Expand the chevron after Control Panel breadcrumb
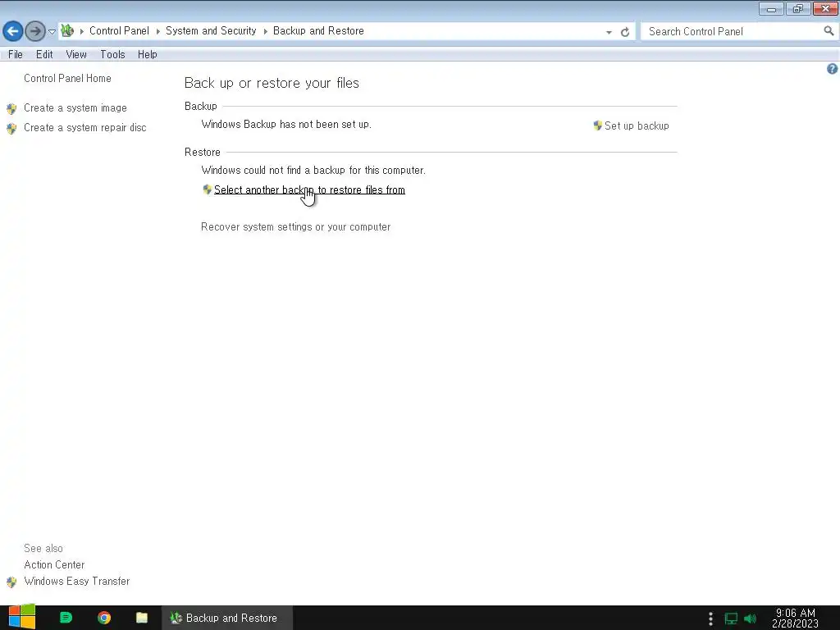Viewport: 840px width, 630px height. [158, 31]
